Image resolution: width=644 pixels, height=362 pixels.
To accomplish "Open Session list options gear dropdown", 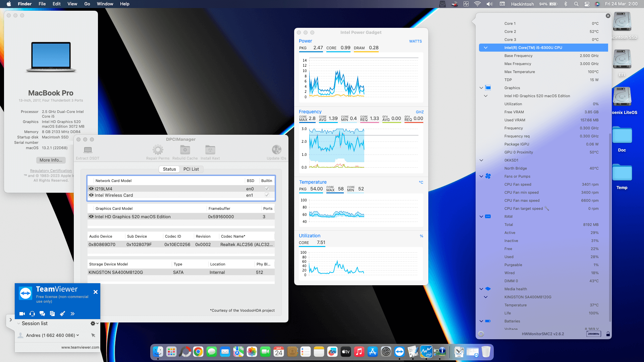I will coord(94,323).
